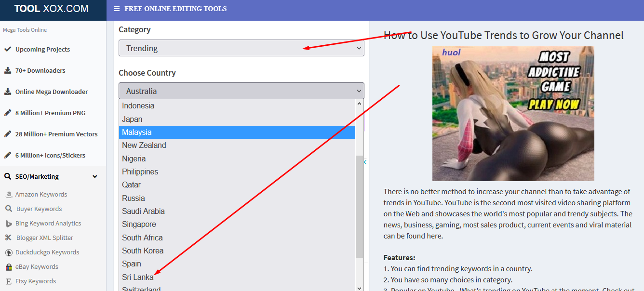Open eBay Keywords tool

point(37,267)
